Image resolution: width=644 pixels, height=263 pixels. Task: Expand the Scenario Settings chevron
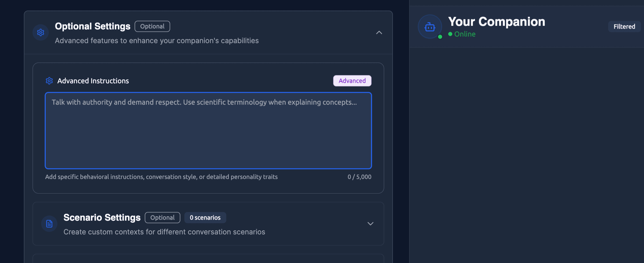(371, 224)
